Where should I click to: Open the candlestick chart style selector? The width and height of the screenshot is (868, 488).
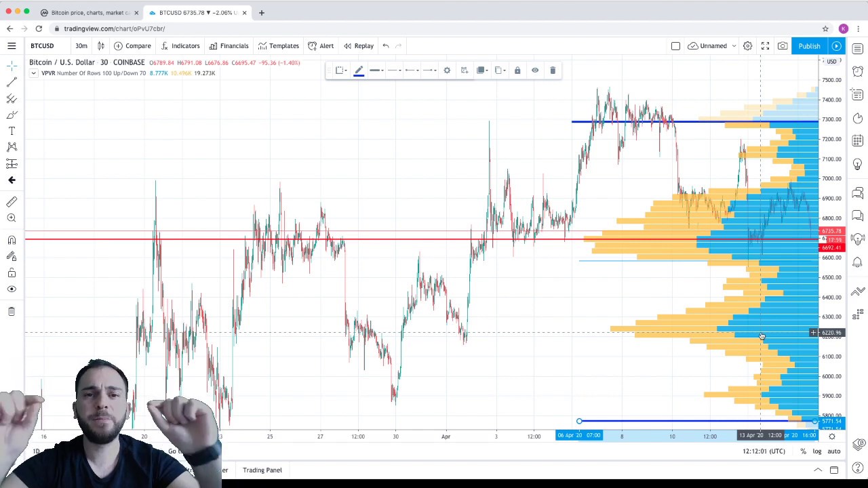(x=100, y=45)
